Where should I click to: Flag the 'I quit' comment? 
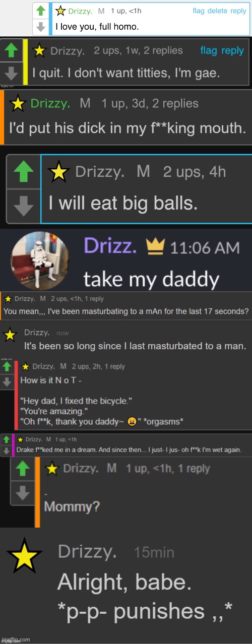[209, 50]
